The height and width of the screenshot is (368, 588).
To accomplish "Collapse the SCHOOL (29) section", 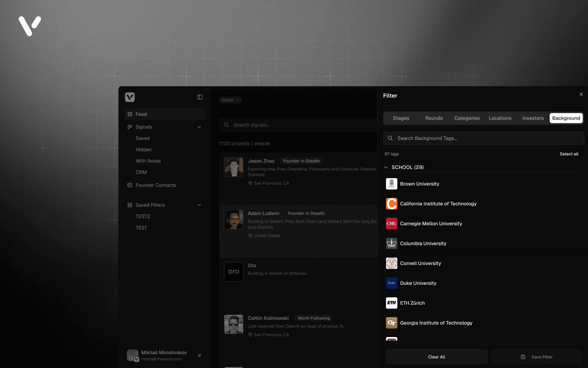I will [x=386, y=167].
